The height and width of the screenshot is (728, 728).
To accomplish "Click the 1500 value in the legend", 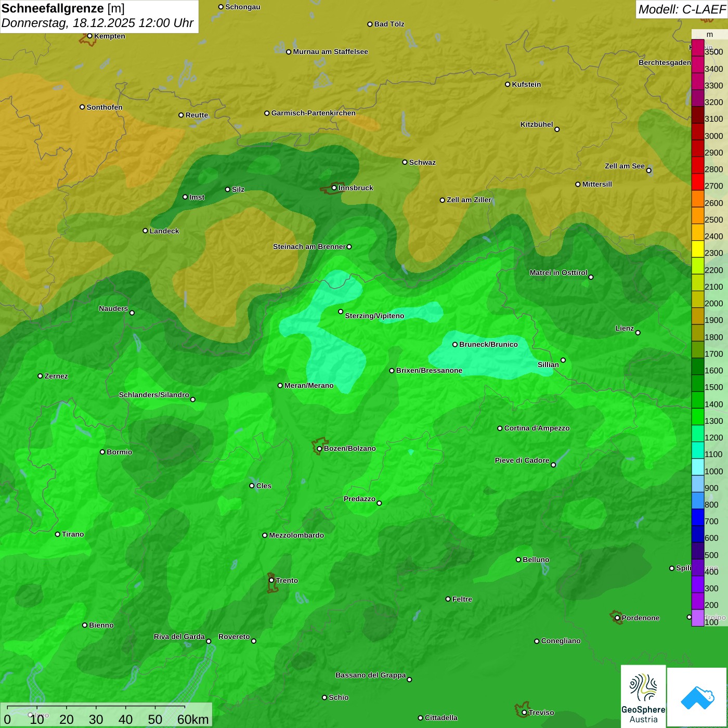I will pyautogui.click(x=713, y=387).
